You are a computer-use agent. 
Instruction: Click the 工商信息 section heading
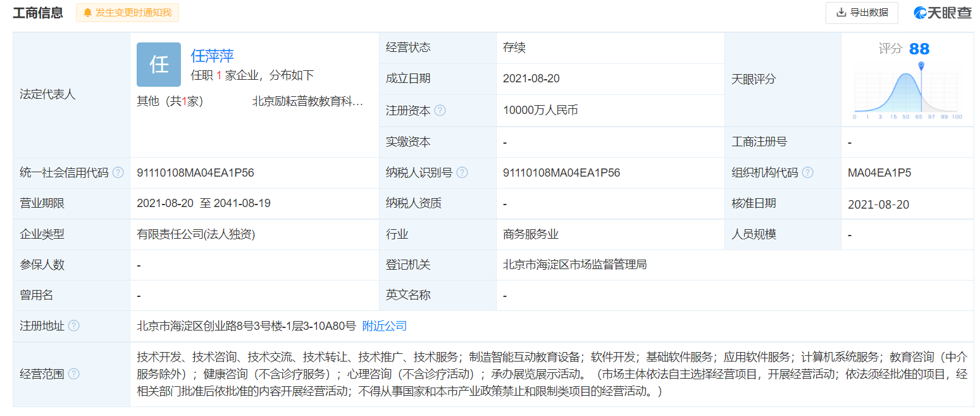tap(38, 13)
